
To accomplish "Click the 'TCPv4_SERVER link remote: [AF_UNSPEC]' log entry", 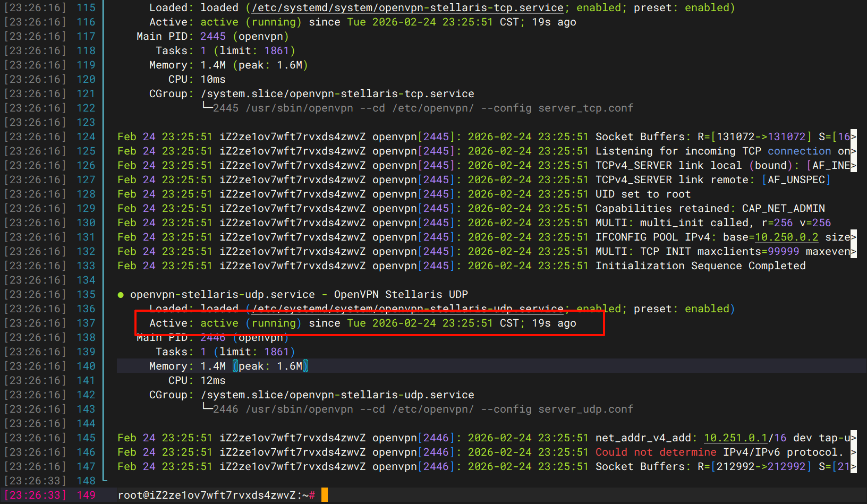I will [x=713, y=180].
